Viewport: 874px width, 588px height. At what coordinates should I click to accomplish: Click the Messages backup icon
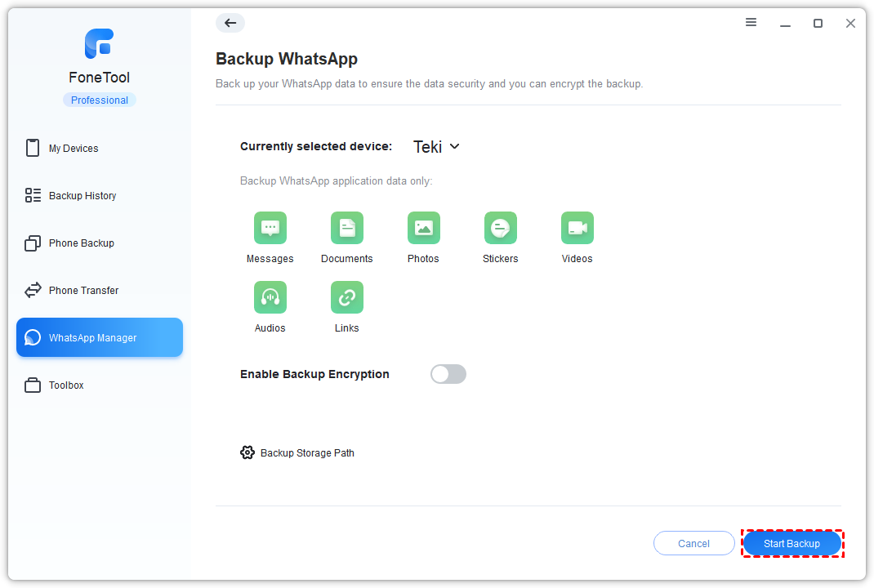[270, 228]
